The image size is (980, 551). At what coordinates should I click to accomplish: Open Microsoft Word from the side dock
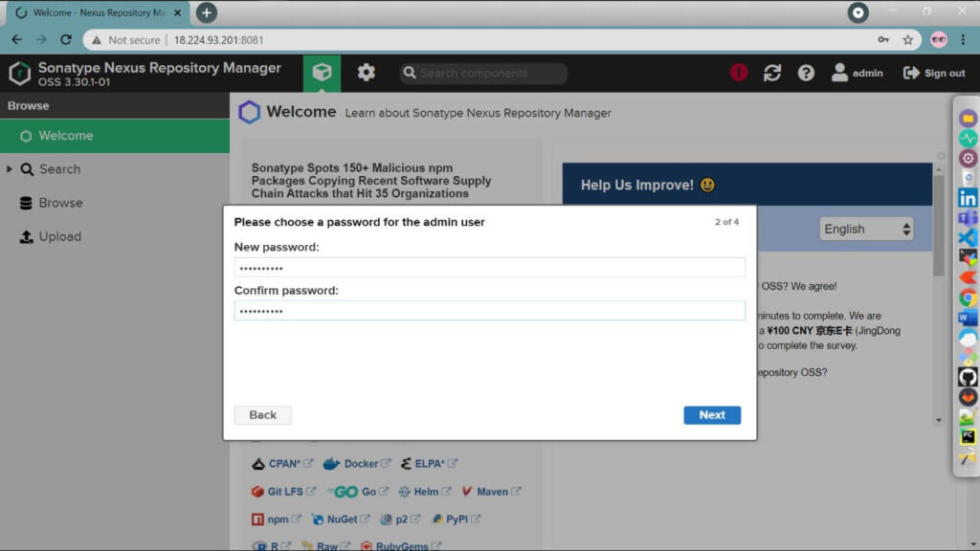click(968, 318)
